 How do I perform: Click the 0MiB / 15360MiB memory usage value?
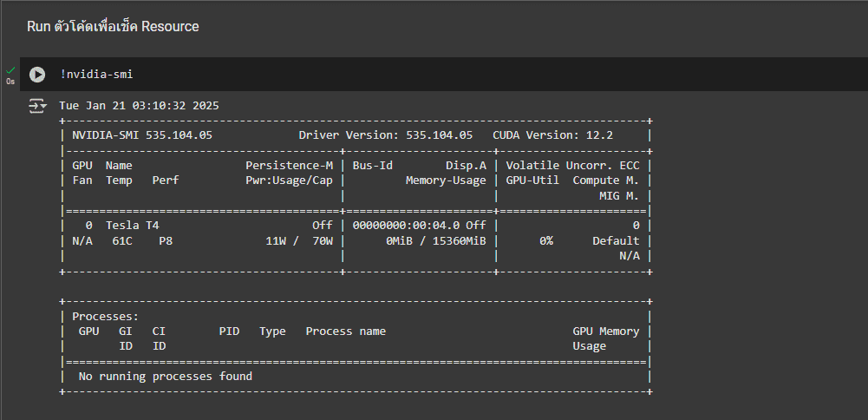436,240
